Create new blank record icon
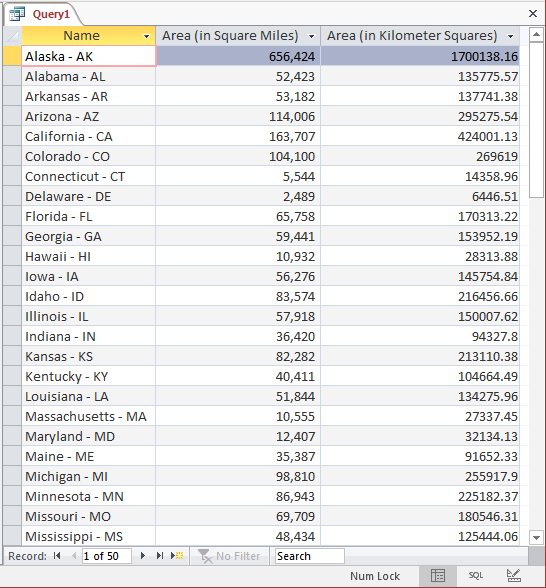Screen dimensions: 546x588 coord(177,555)
